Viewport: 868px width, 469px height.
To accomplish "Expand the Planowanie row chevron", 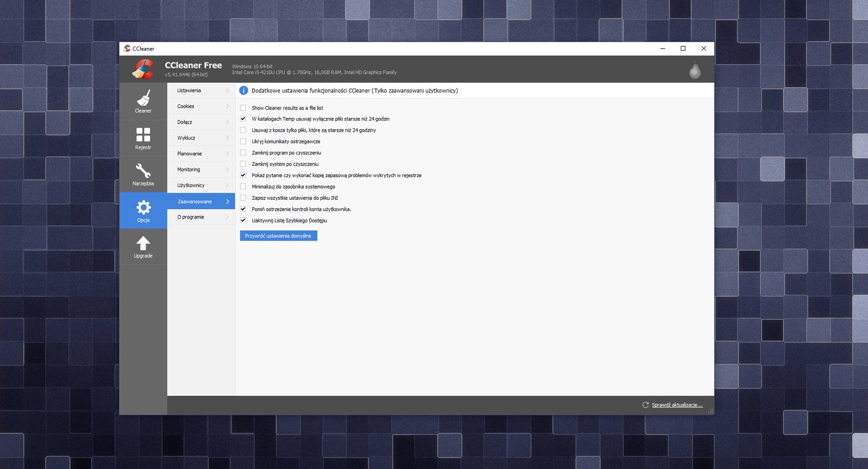I will 227,154.
